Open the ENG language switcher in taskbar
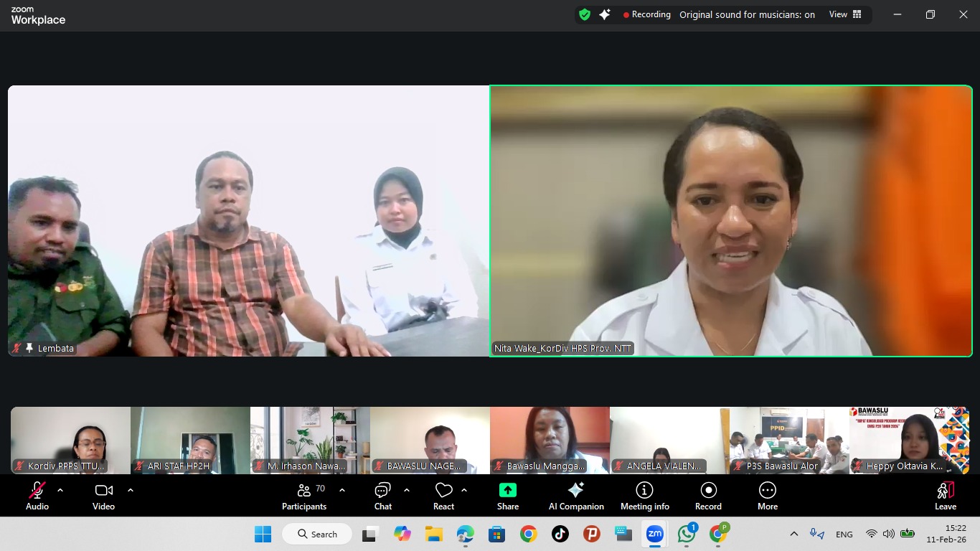Screen dimensions: 980x551 (844, 534)
